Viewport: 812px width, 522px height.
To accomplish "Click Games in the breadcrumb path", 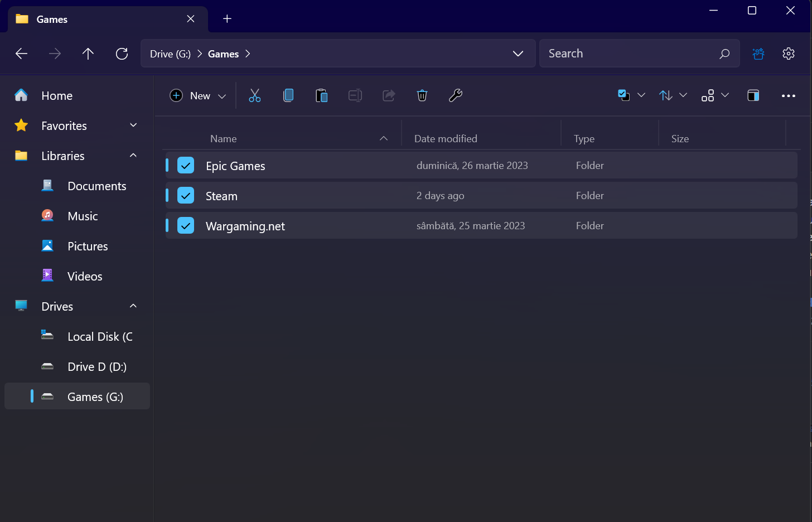I will tap(223, 54).
